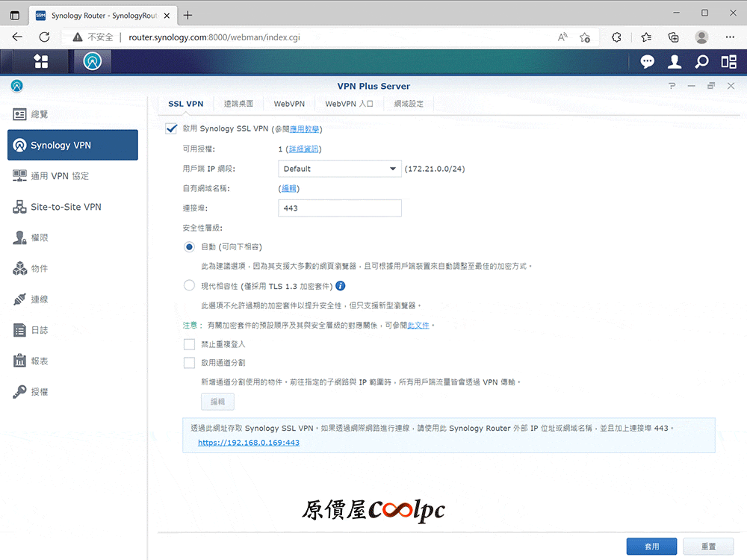The height and width of the screenshot is (560, 747).
Task: Open 通用 VPN 協定 in the sidebar
Action: coord(72,175)
